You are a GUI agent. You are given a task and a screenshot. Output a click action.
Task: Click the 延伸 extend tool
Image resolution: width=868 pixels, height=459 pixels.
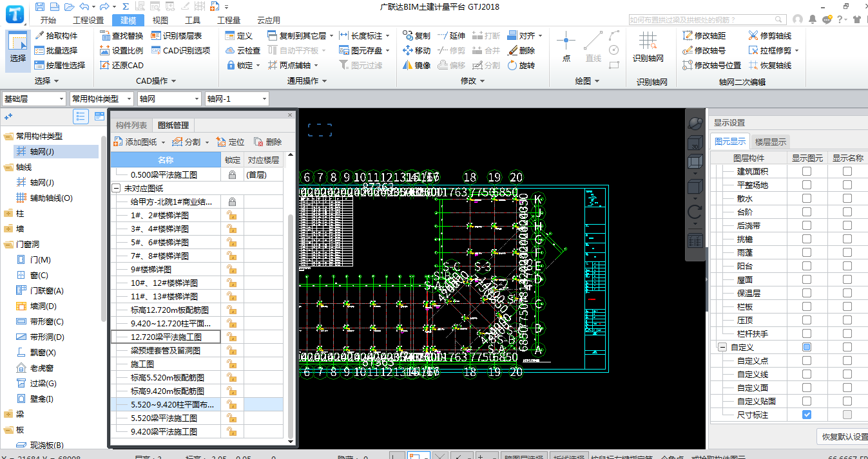coord(451,35)
